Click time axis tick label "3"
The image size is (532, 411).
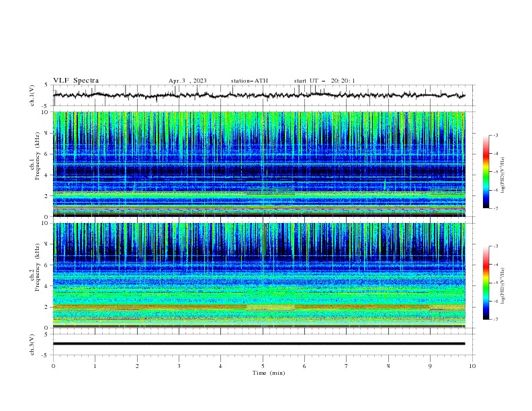click(179, 366)
